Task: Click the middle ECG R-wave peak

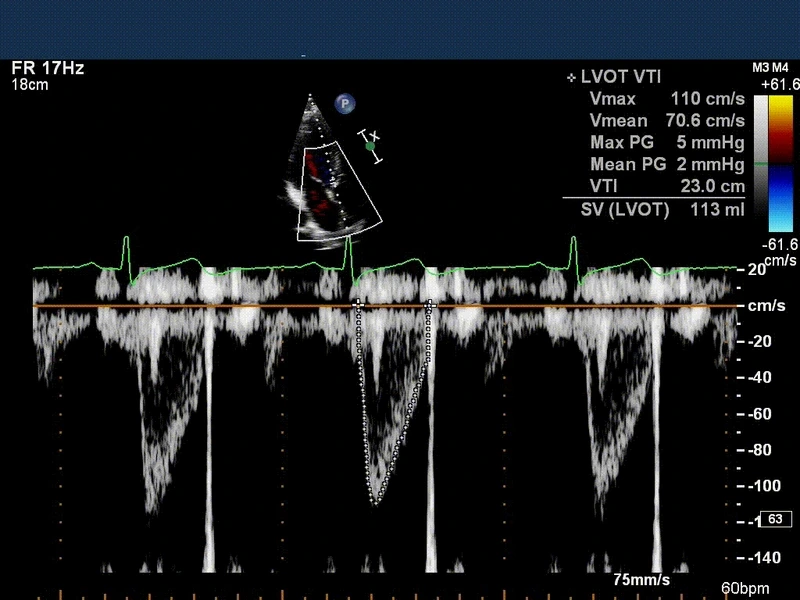Action: pyautogui.click(x=350, y=242)
